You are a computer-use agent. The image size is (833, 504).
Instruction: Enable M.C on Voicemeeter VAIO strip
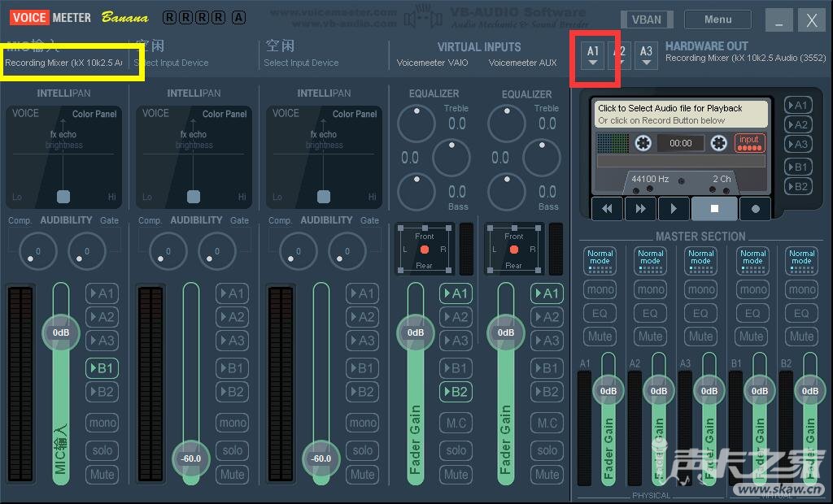point(456,423)
